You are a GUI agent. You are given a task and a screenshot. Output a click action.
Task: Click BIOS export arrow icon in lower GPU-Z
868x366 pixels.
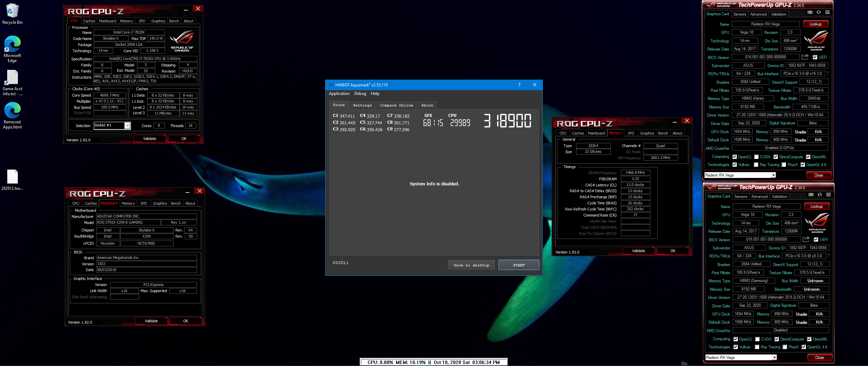(806, 239)
